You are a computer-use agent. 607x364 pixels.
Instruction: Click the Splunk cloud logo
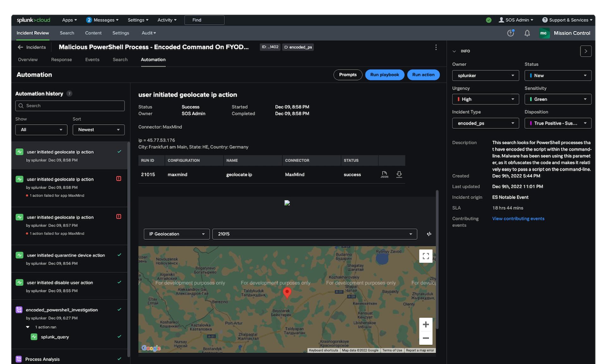tap(33, 20)
